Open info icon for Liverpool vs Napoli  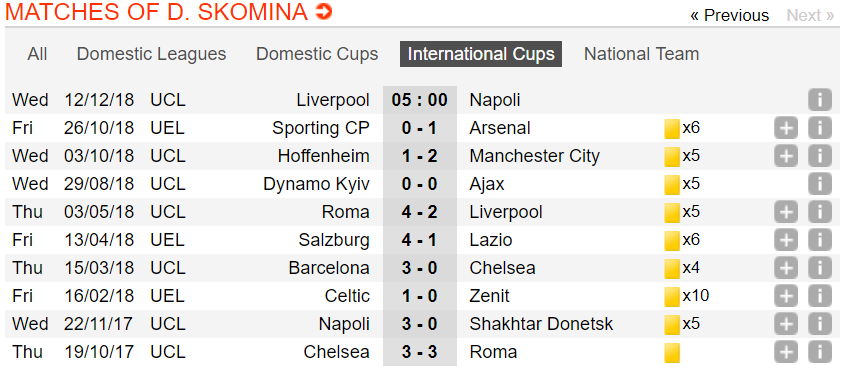(819, 100)
